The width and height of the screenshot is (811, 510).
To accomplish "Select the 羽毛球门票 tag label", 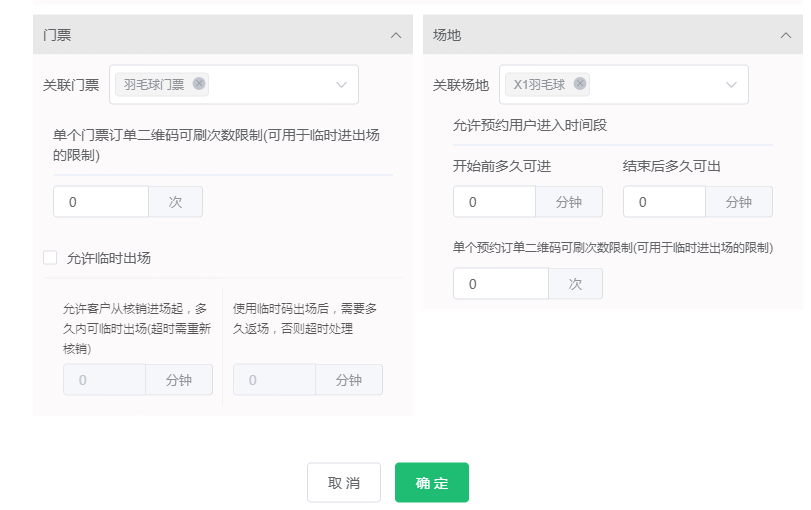I will [154, 85].
